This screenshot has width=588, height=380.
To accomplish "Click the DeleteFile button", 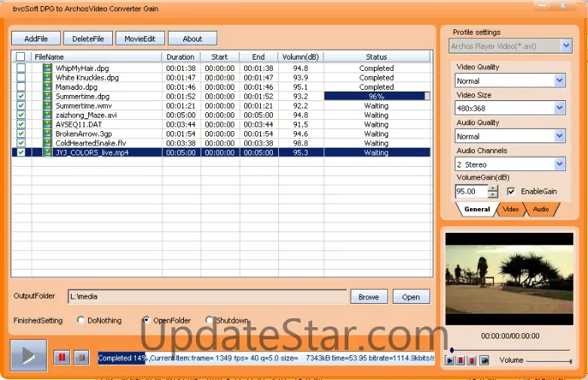I will coord(88,38).
